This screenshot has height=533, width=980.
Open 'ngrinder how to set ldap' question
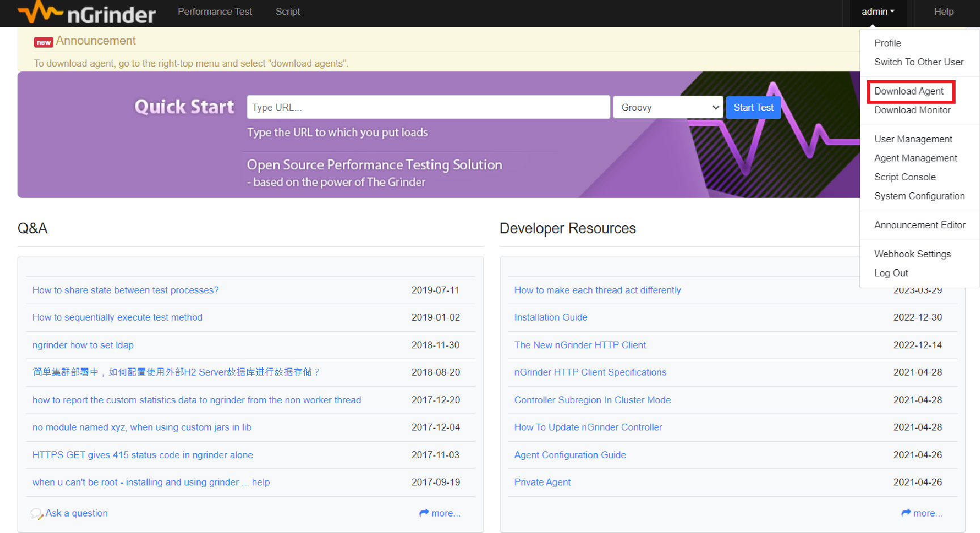pyautogui.click(x=83, y=345)
